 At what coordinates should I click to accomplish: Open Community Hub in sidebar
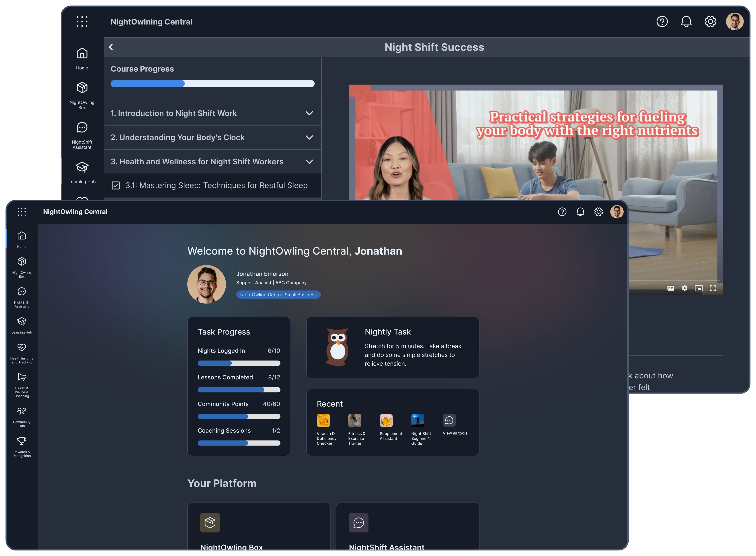(x=22, y=417)
